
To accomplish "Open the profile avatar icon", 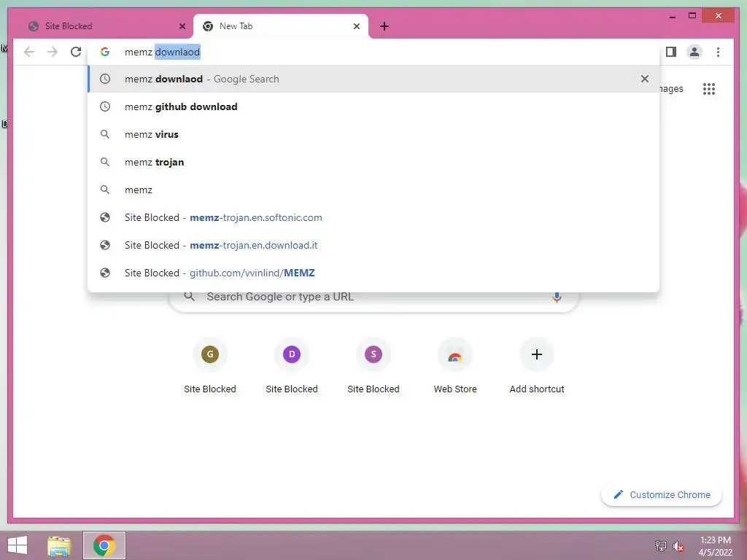I will [x=694, y=52].
